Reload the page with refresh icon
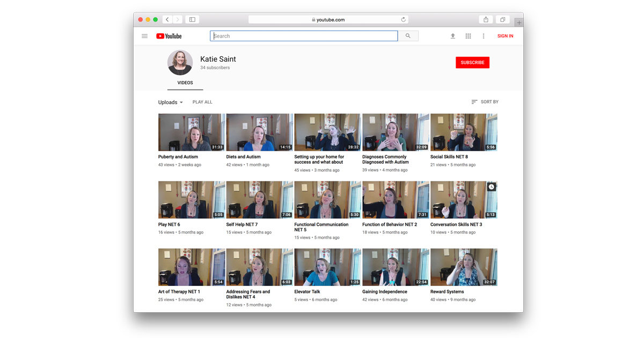The height and width of the screenshot is (338, 644). (x=403, y=19)
